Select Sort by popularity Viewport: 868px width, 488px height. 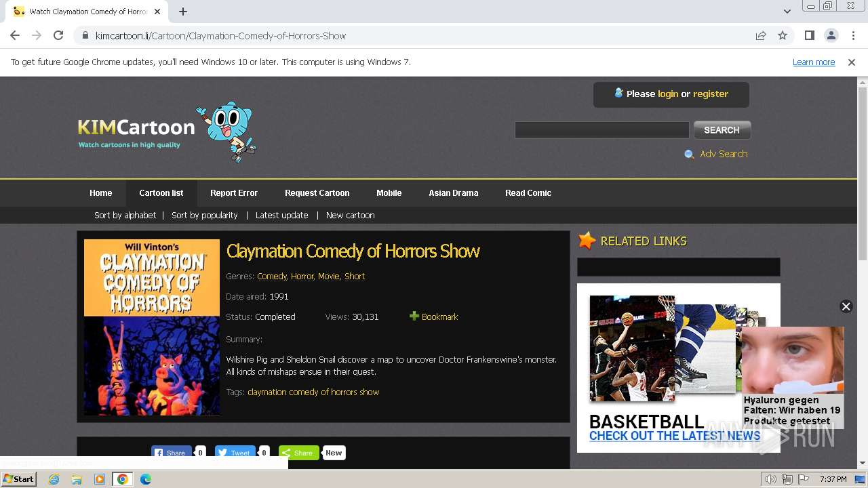click(205, 215)
